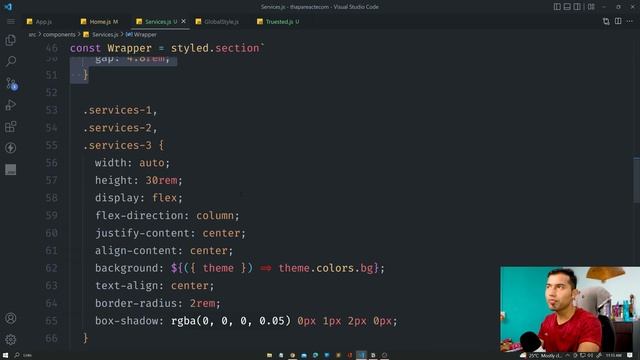Viewport: 640px width, 360px height.
Task: Click the Wrapper symbol breadcrumb
Action: [x=141, y=35]
